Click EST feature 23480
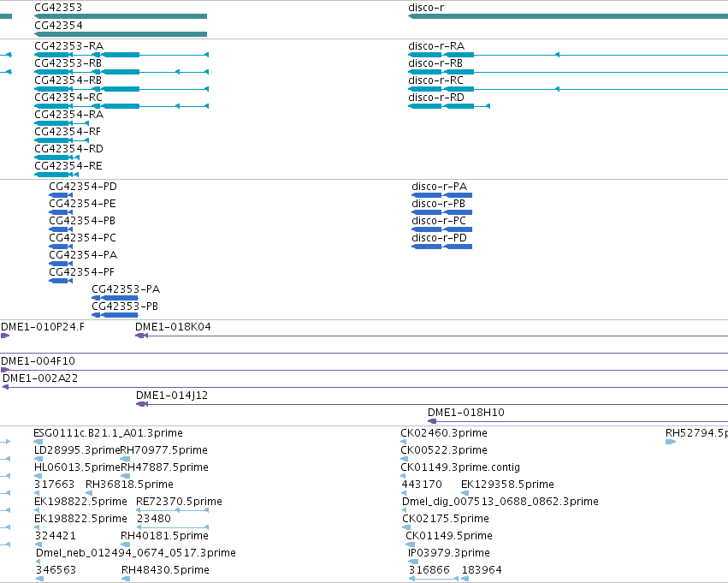Viewport: 728px width, 583px height. click(x=173, y=527)
